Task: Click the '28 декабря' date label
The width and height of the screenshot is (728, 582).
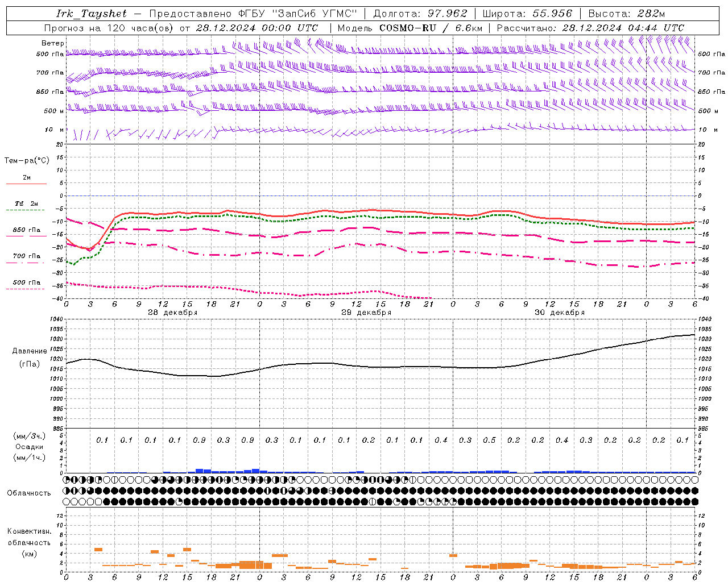Action: tap(172, 313)
